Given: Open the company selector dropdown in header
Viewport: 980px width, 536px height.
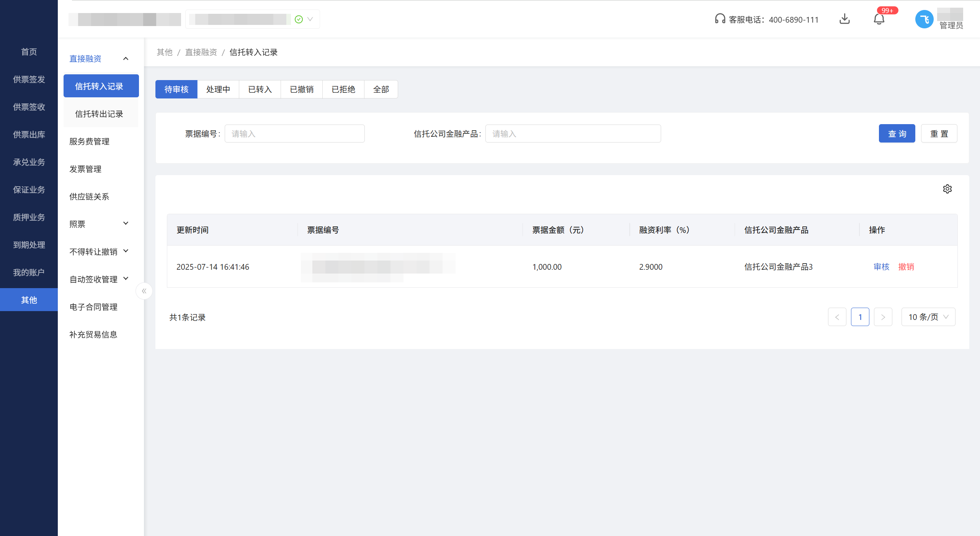Looking at the screenshot, I should (x=310, y=19).
